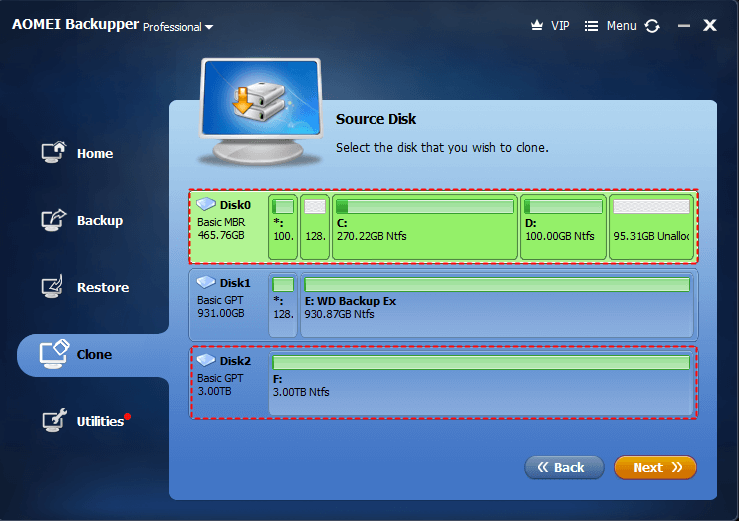Click the Menu list icon
This screenshot has width=739, height=521.
click(x=591, y=26)
